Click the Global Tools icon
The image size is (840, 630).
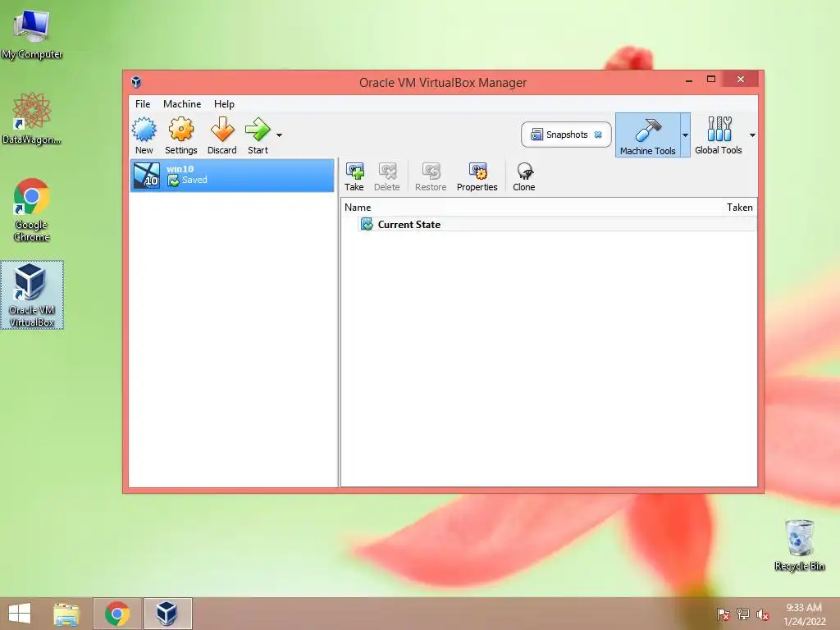tap(719, 135)
